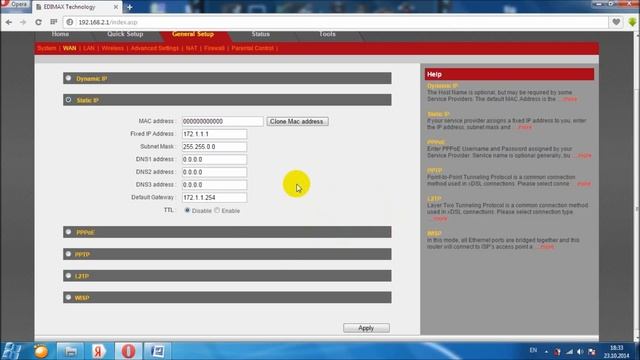Open 'more' link under PPTP help
The image size is (640, 360).
point(584,184)
